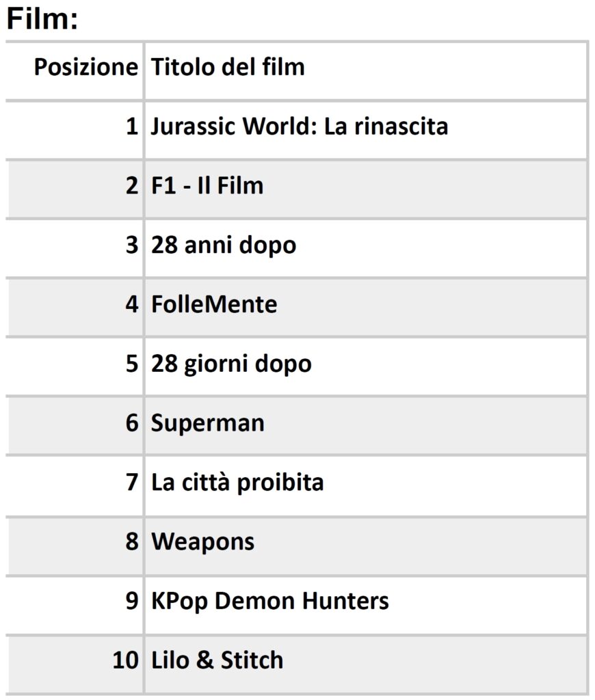Screen dimensions: 595x700
Task: Select the '28 anni dopo' row title
Action: (x=224, y=245)
